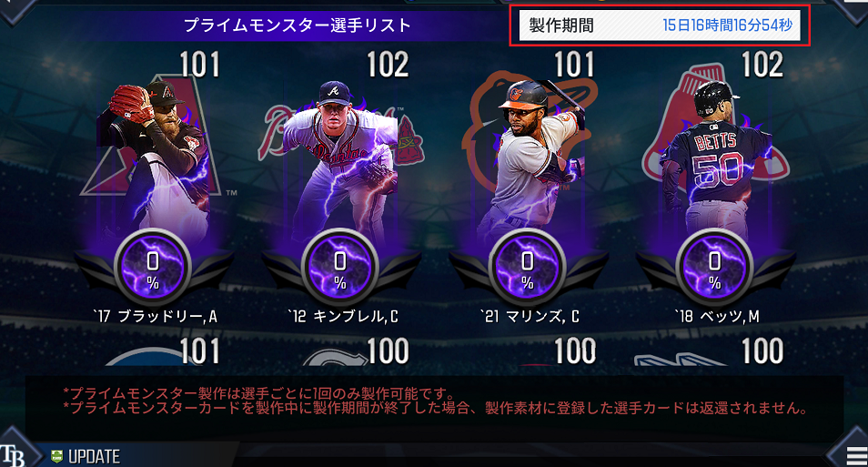Select second-row card rated 101
The width and height of the screenshot is (868, 467).
click(x=155, y=351)
